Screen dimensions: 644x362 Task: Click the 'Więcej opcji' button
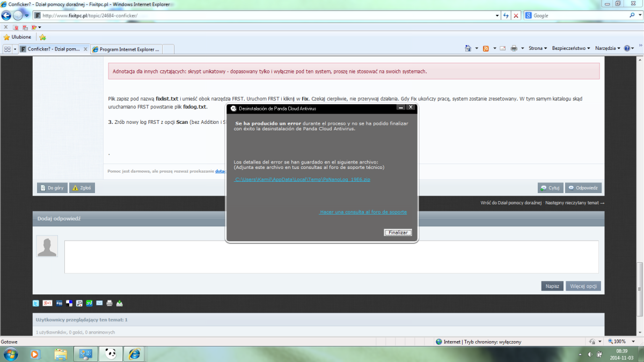click(584, 286)
